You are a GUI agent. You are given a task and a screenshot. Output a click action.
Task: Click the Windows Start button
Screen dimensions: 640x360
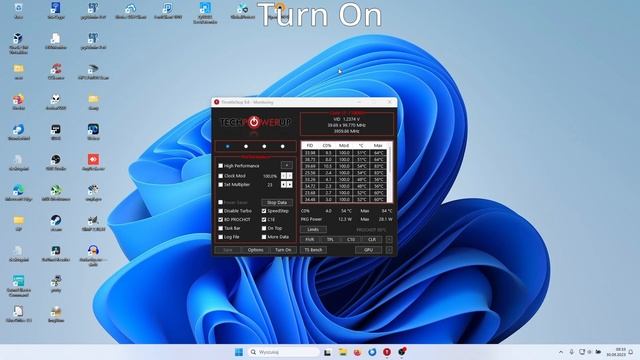239,352
